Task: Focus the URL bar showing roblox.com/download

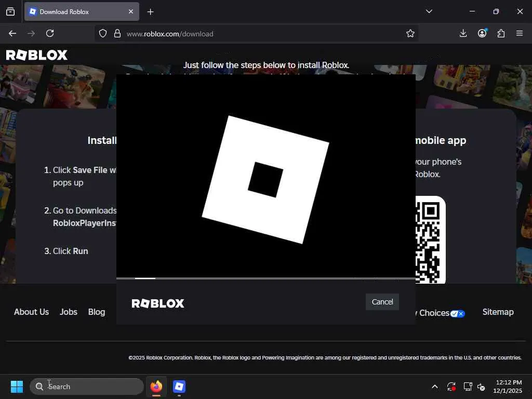Action: (x=256, y=34)
